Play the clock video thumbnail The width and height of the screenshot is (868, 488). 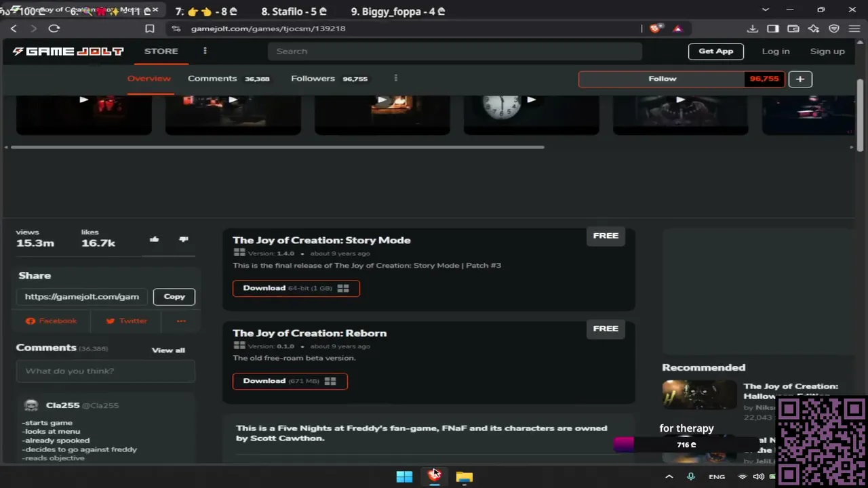pyautogui.click(x=531, y=115)
